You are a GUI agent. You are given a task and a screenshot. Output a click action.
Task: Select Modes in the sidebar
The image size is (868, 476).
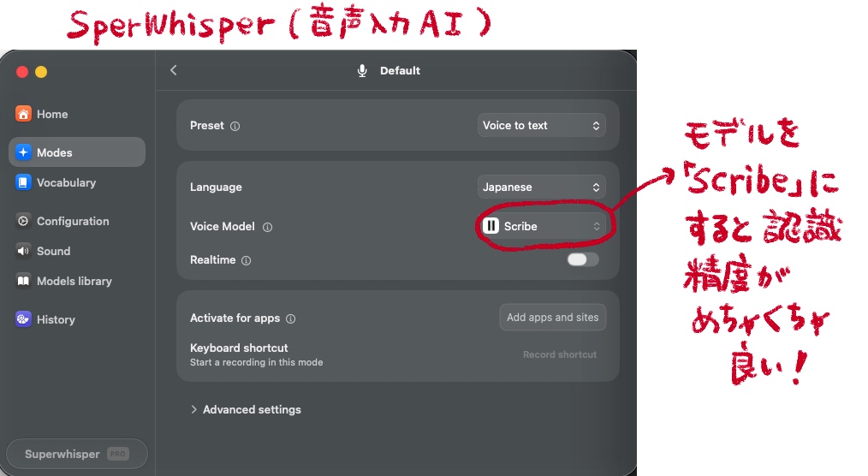77,152
